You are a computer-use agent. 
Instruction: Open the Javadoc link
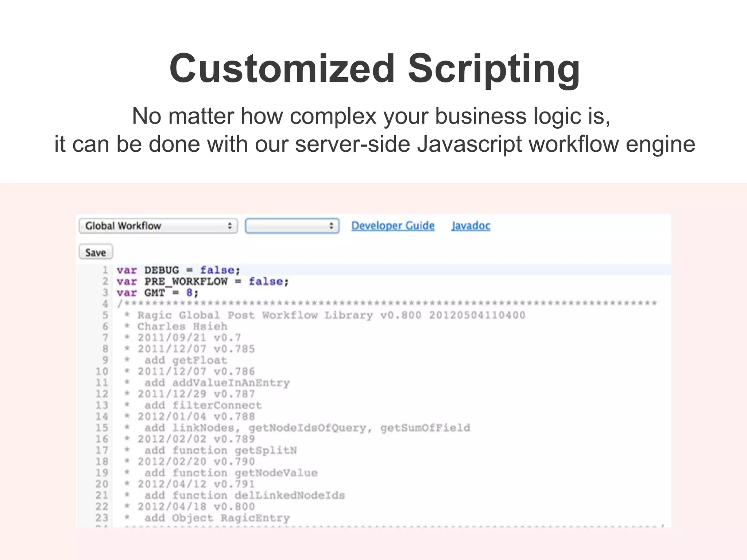coord(471,226)
